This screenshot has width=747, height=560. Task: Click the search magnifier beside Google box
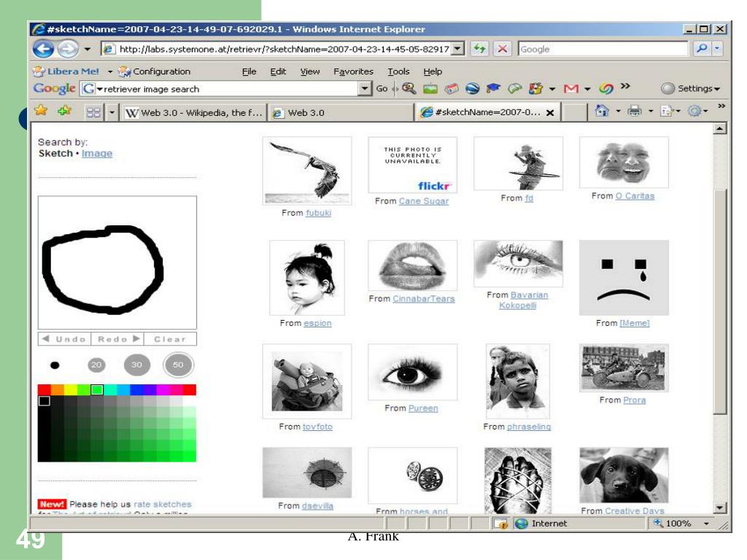(x=701, y=49)
